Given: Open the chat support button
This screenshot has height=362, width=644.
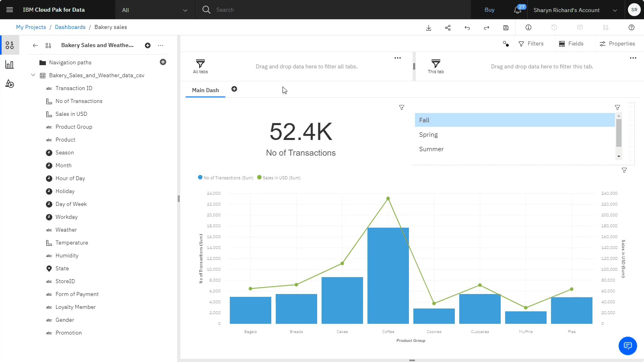Looking at the screenshot, I should [x=628, y=346].
